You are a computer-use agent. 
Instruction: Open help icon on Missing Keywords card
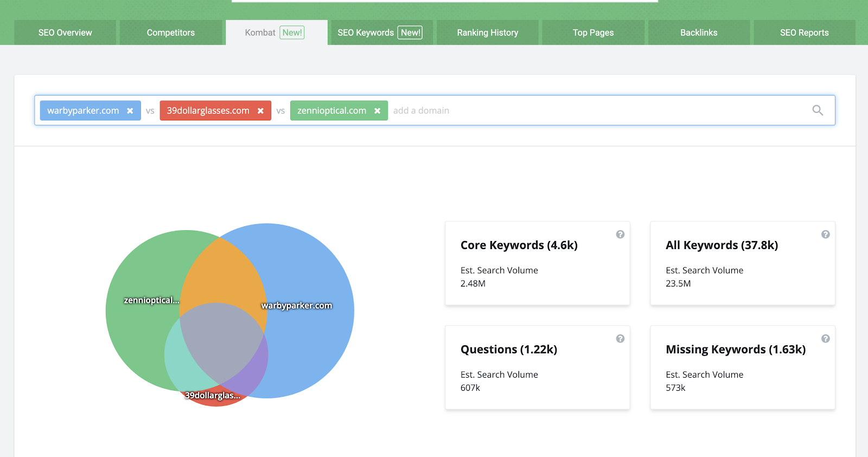click(825, 339)
